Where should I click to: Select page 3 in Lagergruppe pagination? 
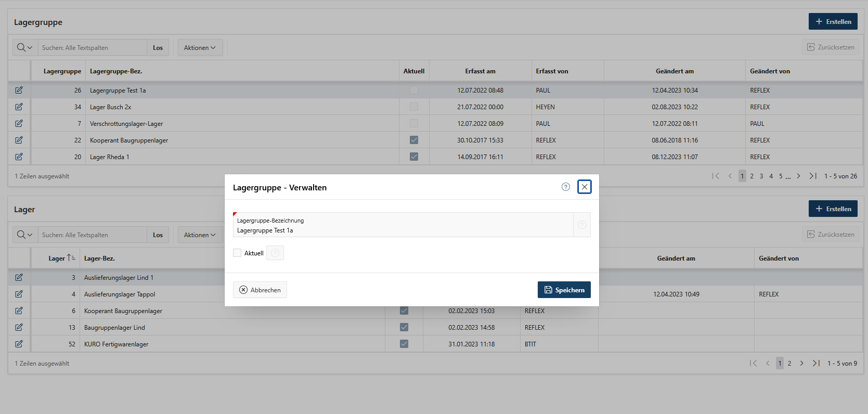[761, 176]
